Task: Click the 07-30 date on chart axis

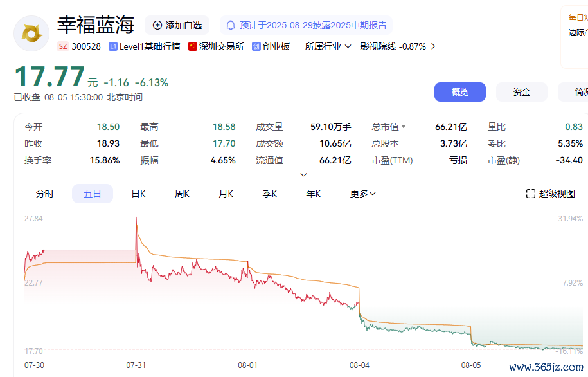Action: 34,365
